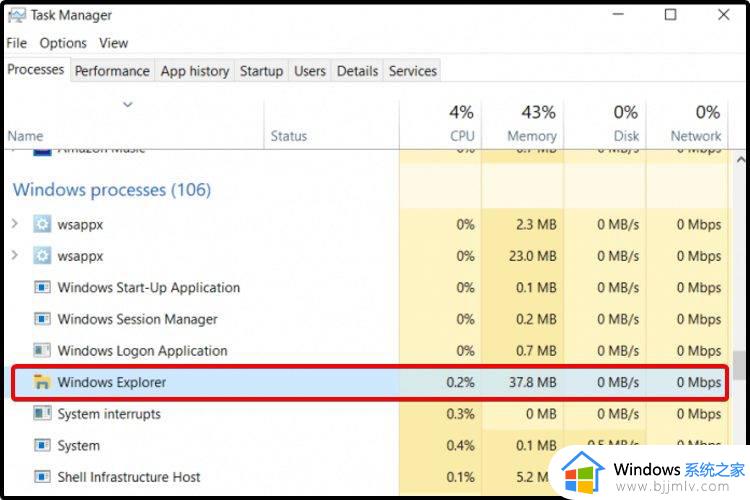Image resolution: width=750 pixels, height=500 pixels.
Task: Click the 0.7 MB memory value
Action: [x=536, y=351]
